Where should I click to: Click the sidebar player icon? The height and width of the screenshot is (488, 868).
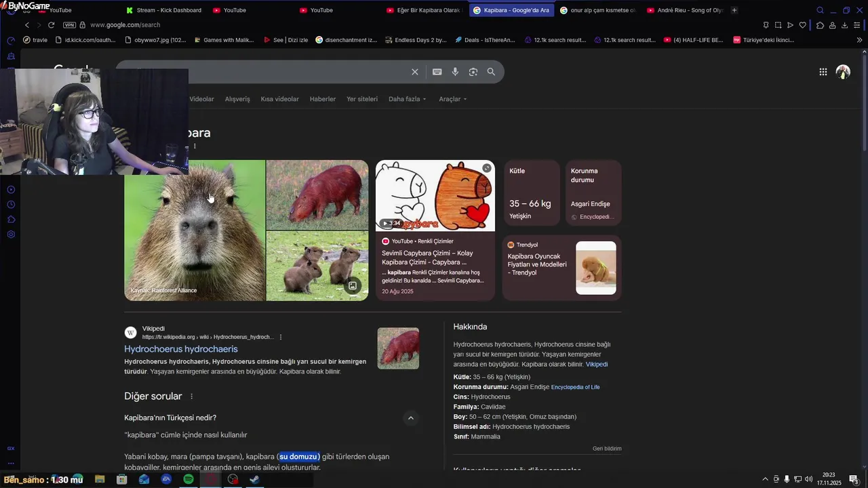11,190
